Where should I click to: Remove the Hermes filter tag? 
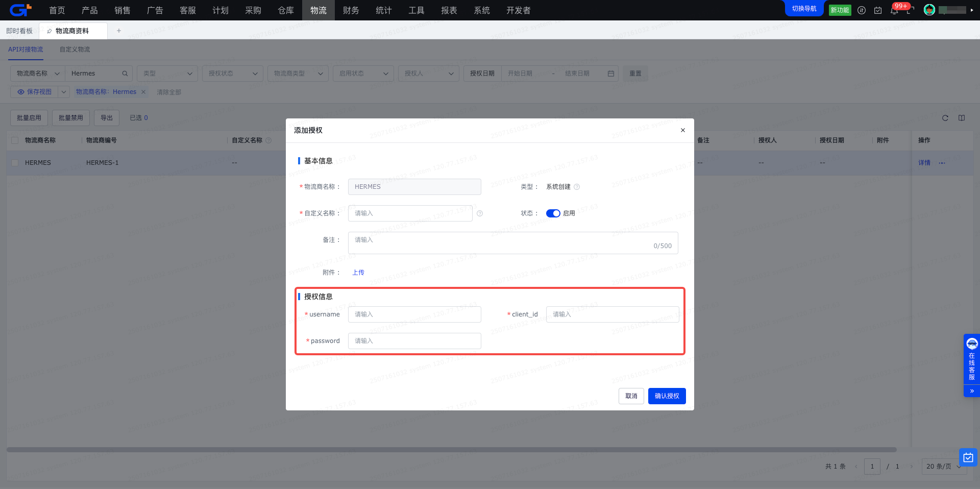[x=143, y=92]
